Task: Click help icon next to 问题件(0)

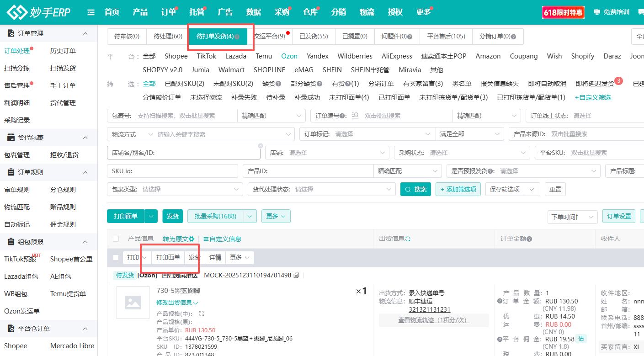Action: click(x=410, y=37)
